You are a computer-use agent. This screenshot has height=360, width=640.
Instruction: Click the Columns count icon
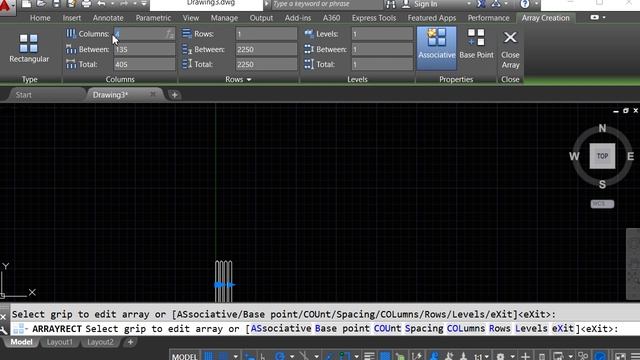(71, 33)
